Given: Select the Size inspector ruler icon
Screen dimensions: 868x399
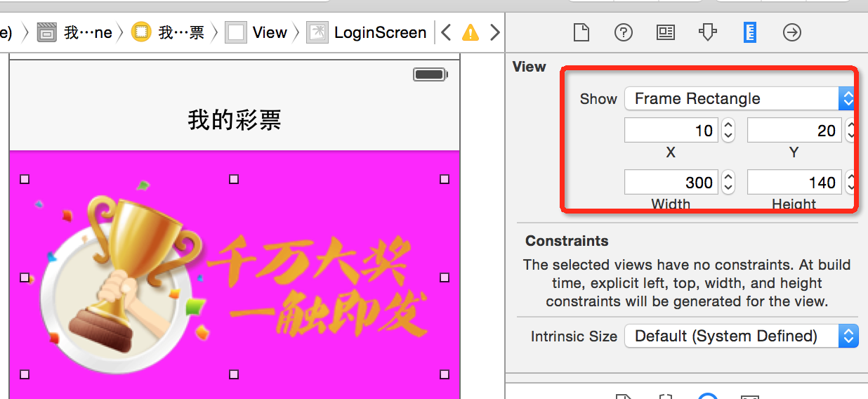Looking at the screenshot, I should [750, 32].
